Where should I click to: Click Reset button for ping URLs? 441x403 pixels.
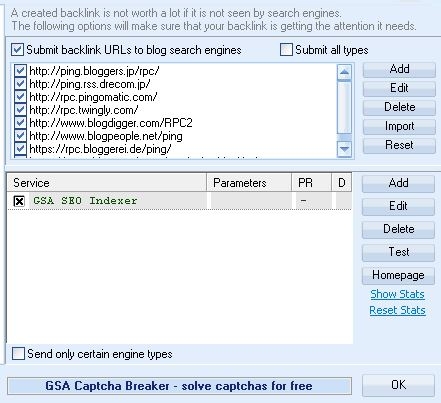[x=399, y=145]
